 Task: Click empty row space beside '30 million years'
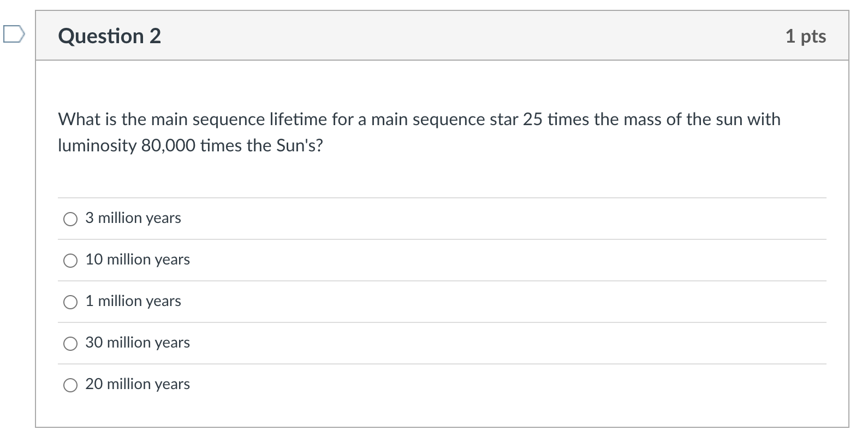[508, 343]
